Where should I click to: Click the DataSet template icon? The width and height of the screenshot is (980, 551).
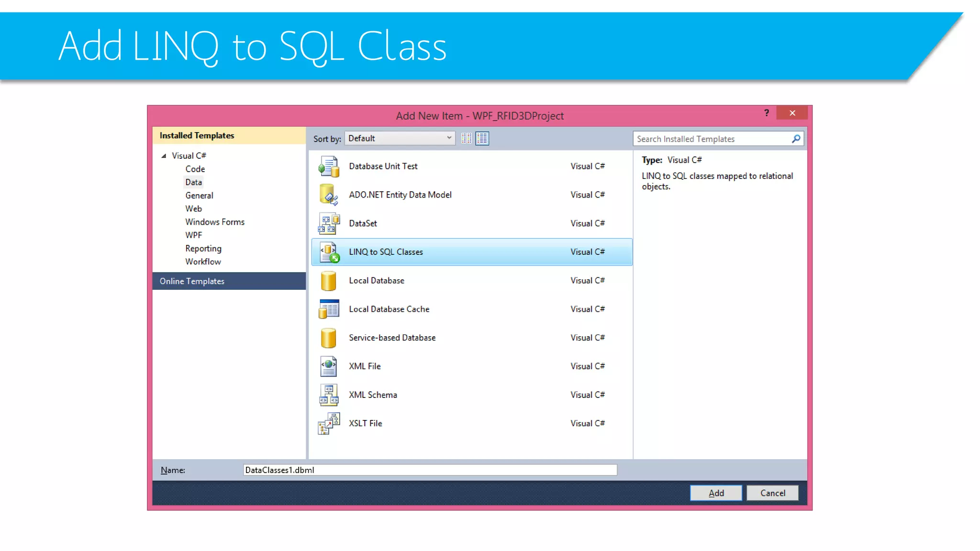(x=329, y=223)
